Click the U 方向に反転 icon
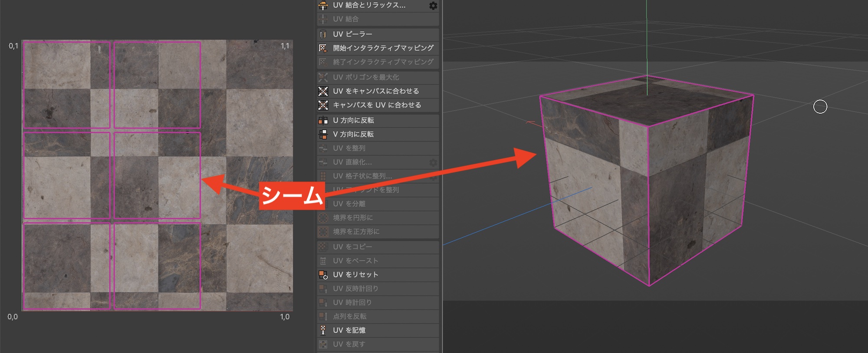The image size is (868, 353). [323, 120]
